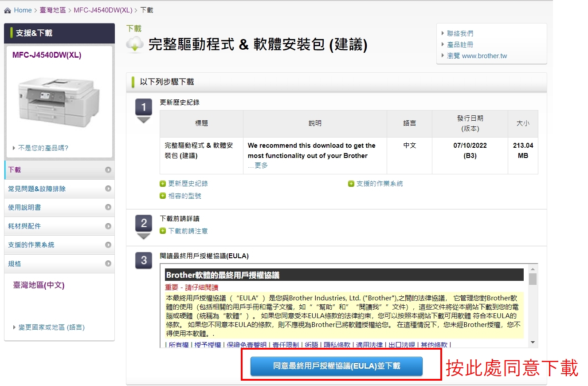Open 耗材與配件 sidebar item
Viewport: 588px width, 386px height.
59,226
